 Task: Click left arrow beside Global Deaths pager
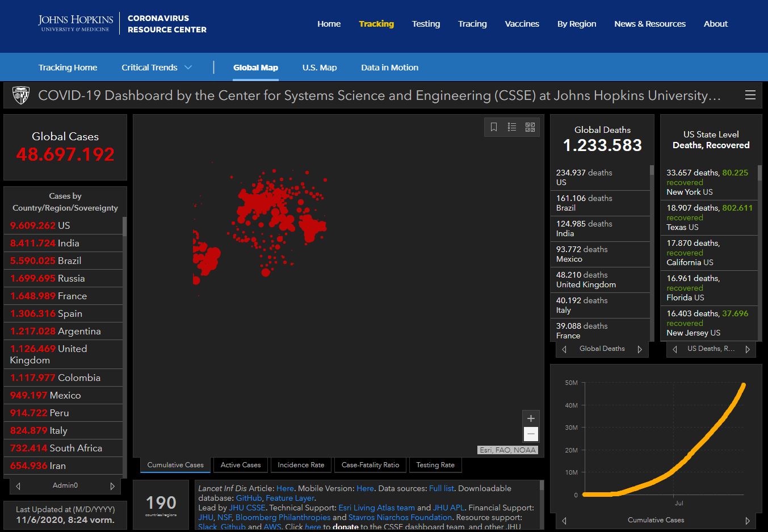tap(564, 349)
